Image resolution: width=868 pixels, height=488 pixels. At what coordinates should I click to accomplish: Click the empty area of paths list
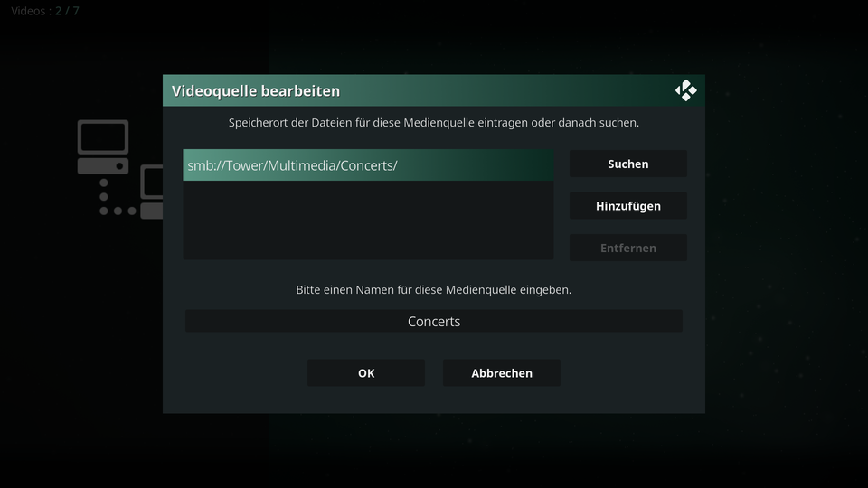(x=368, y=221)
